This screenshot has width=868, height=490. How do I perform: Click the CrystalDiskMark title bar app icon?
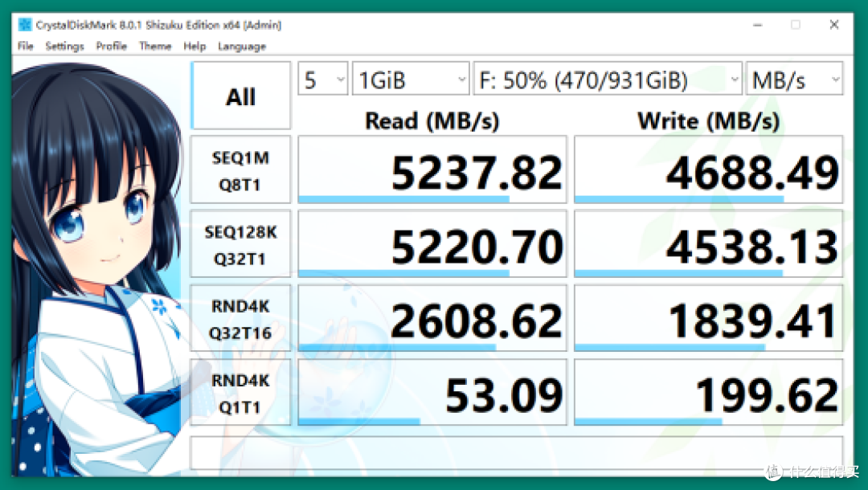25,25
